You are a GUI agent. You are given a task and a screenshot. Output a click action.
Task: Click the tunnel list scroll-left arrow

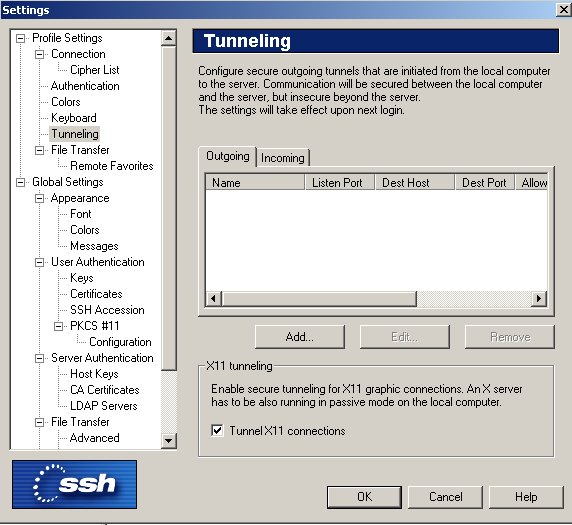[213, 299]
